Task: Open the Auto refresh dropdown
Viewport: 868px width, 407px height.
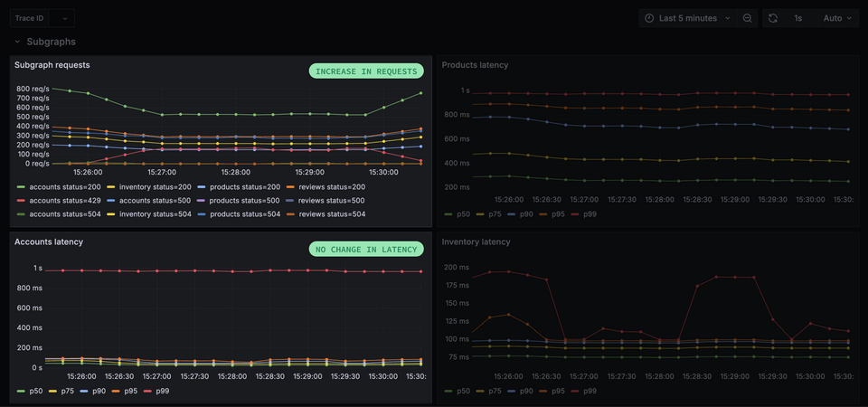Action: [x=838, y=18]
